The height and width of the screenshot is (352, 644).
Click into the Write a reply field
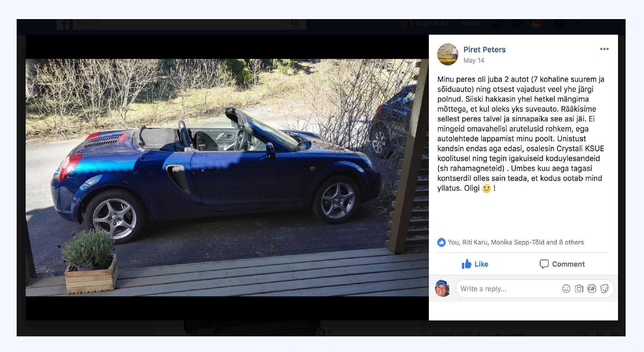pyautogui.click(x=508, y=289)
